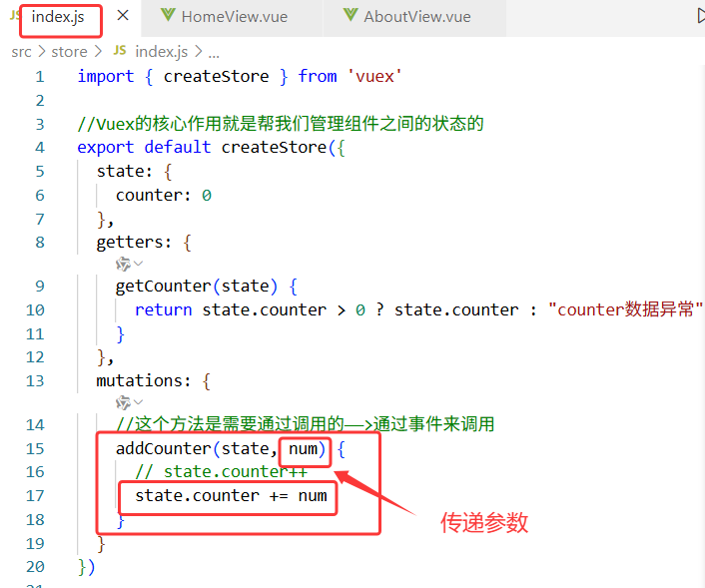The width and height of the screenshot is (705, 588).
Task: Click JS icon in breadcrumb path
Action: tap(120, 50)
